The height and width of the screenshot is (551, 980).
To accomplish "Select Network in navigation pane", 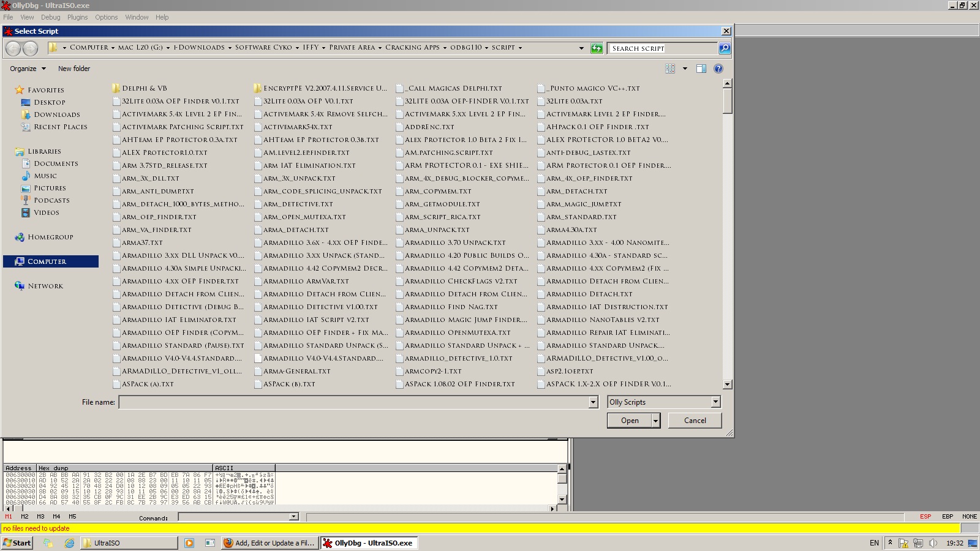I will coord(39,286).
